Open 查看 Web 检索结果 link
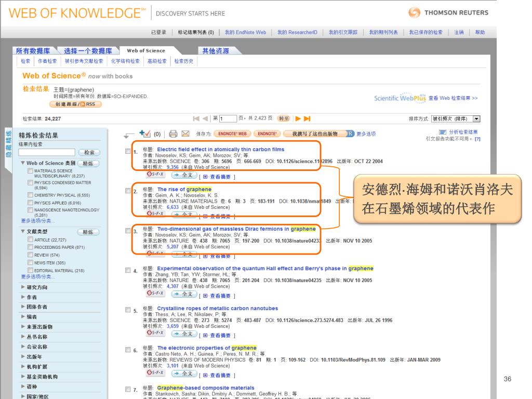This screenshot has height=399, width=532. pyautogui.click(x=453, y=98)
